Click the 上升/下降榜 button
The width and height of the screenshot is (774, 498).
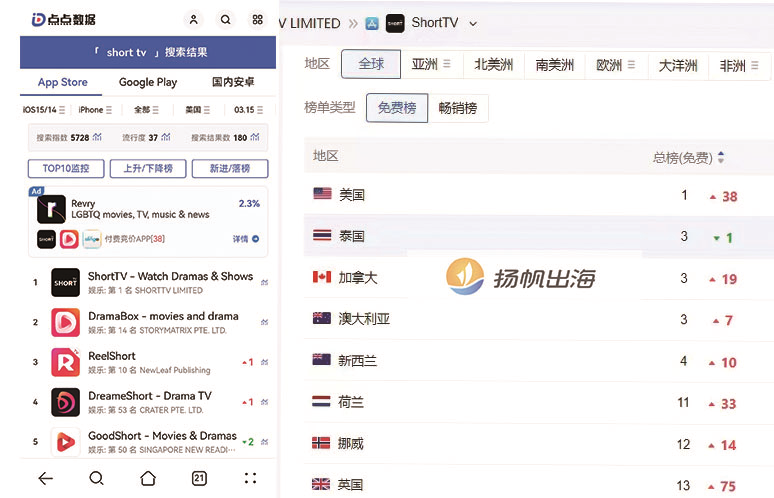148,168
